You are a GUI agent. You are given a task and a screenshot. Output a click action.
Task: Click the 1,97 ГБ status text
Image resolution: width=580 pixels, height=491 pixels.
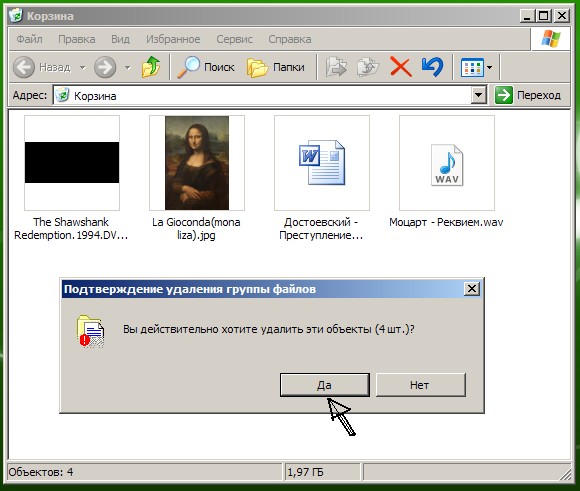coord(305,472)
